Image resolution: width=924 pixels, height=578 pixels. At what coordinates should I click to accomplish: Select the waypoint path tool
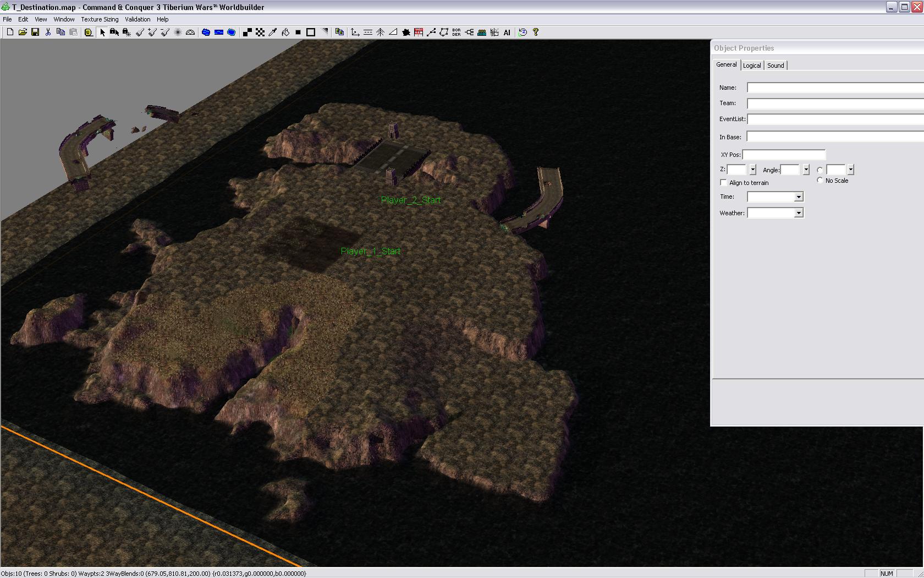pyautogui.click(x=431, y=32)
